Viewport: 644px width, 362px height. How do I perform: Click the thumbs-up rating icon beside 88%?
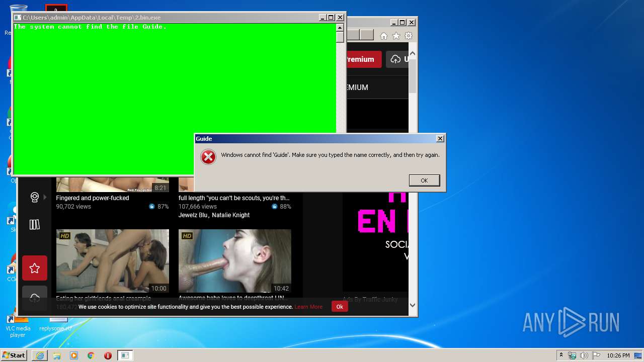tap(275, 207)
